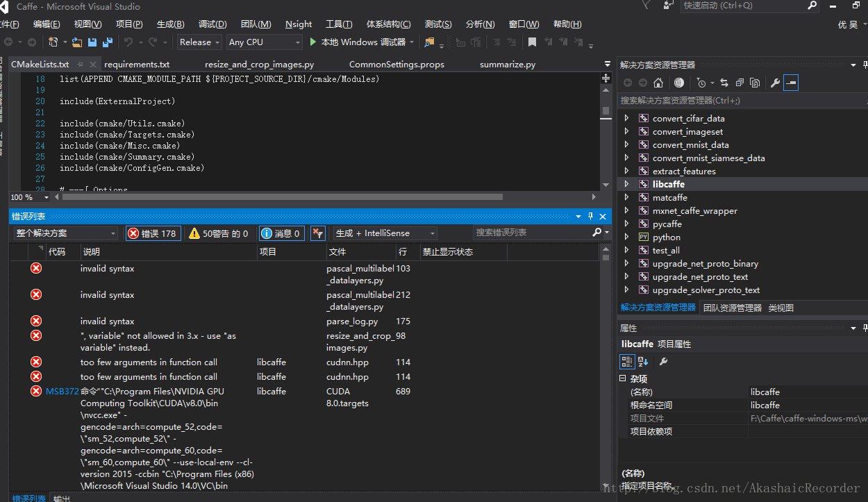
Task: Click the globe scope icon in Solution Explorer
Action: (x=679, y=83)
